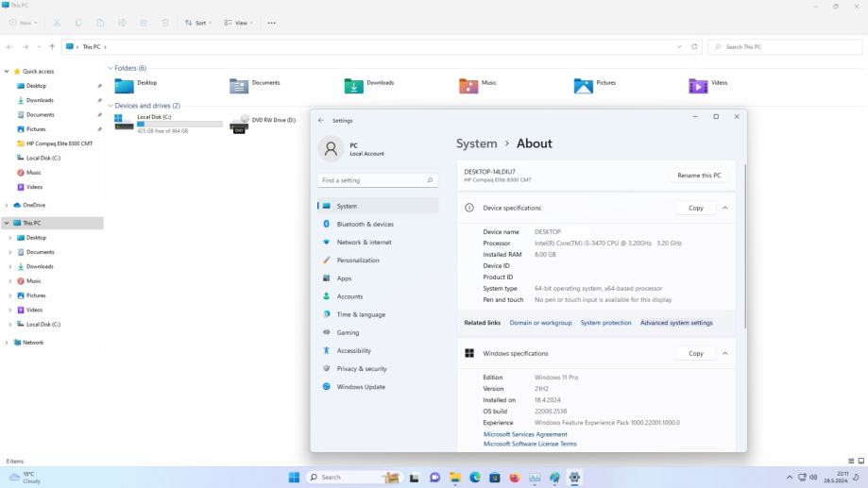Screen dimensions: 868x488
Task: Open the Chat icon on the taskbar
Action: (x=434, y=478)
